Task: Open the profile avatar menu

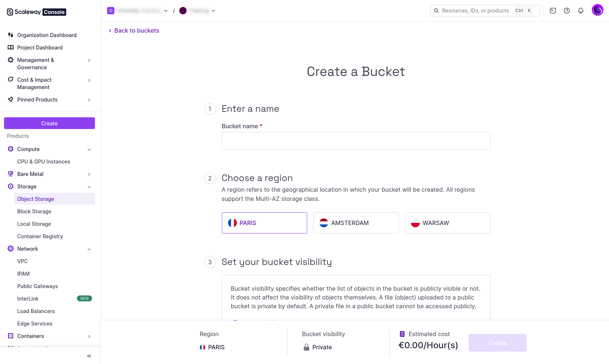Action: click(597, 10)
